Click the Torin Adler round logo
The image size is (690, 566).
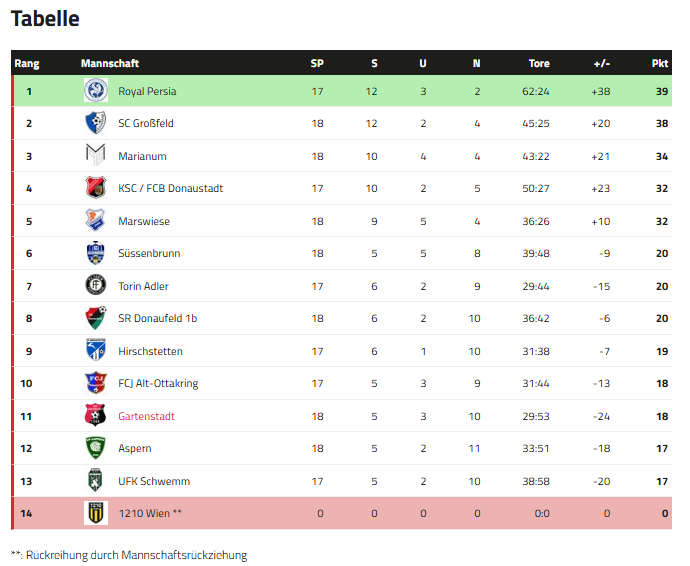(x=95, y=286)
